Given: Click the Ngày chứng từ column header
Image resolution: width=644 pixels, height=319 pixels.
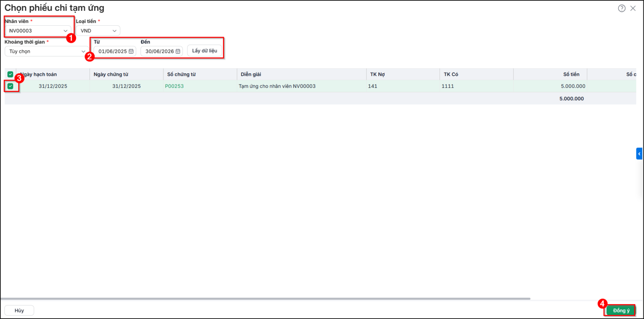Looking at the screenshot, I should [126, 75].
